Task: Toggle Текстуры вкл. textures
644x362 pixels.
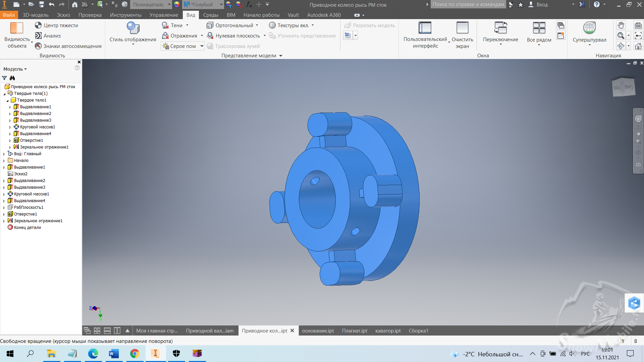Action: click(x=289, y=25)
